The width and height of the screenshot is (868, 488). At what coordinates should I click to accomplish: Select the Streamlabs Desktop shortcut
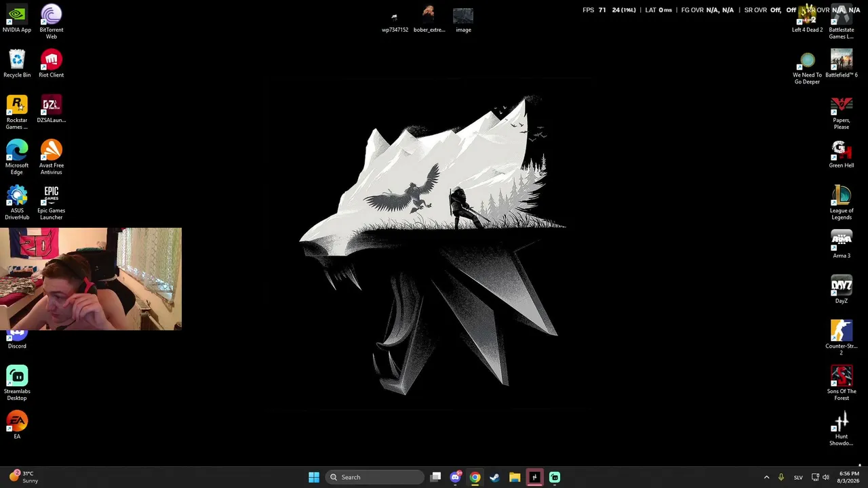[17, 384]
